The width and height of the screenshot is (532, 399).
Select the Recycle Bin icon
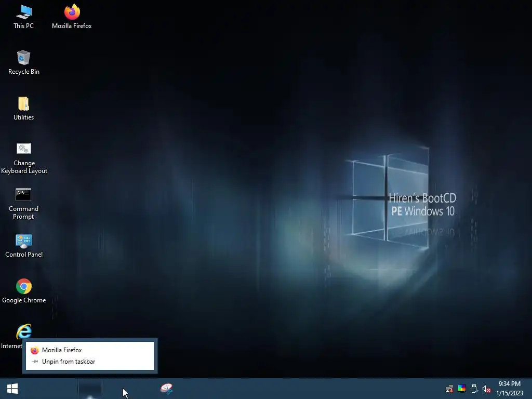pyautogui.click(x=23, y=62)
